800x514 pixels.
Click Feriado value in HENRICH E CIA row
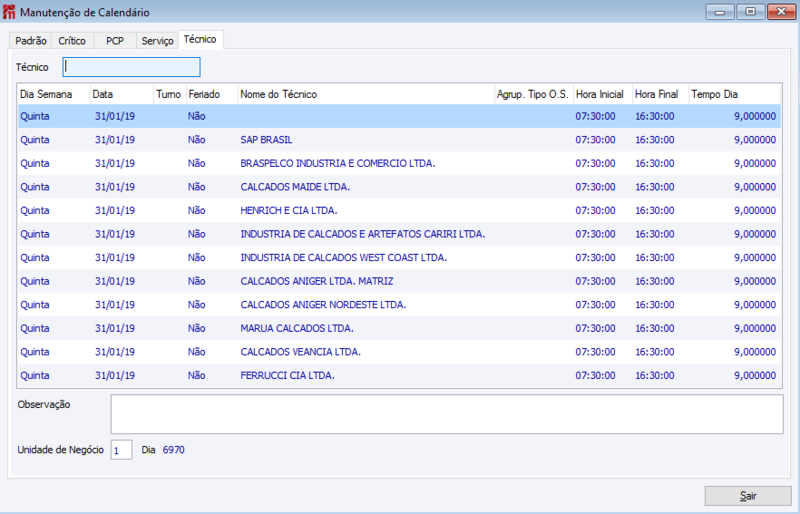click(196, 210)
